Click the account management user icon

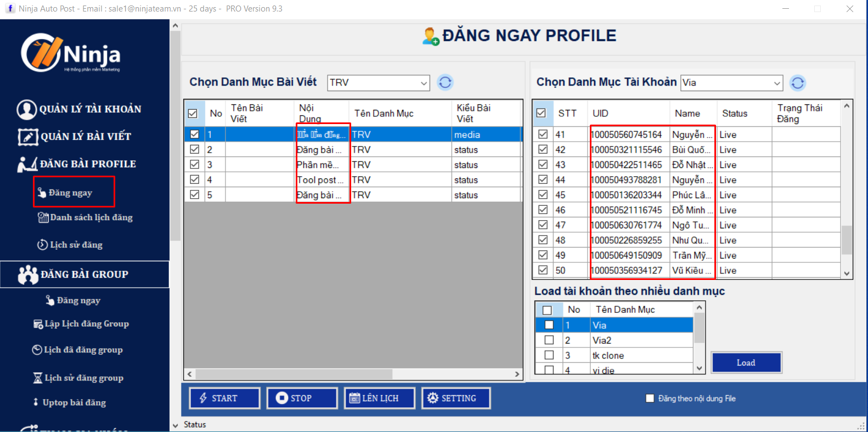[26, 109]
